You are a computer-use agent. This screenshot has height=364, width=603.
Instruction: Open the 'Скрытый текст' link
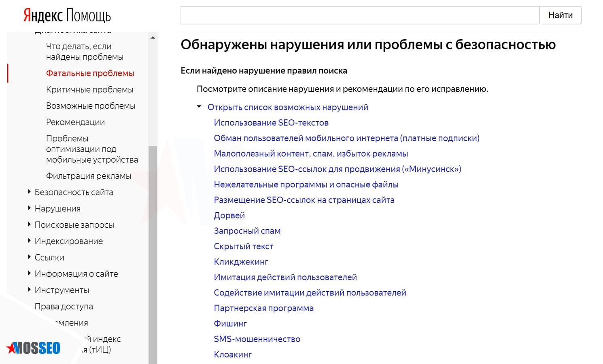pos(244,246)
